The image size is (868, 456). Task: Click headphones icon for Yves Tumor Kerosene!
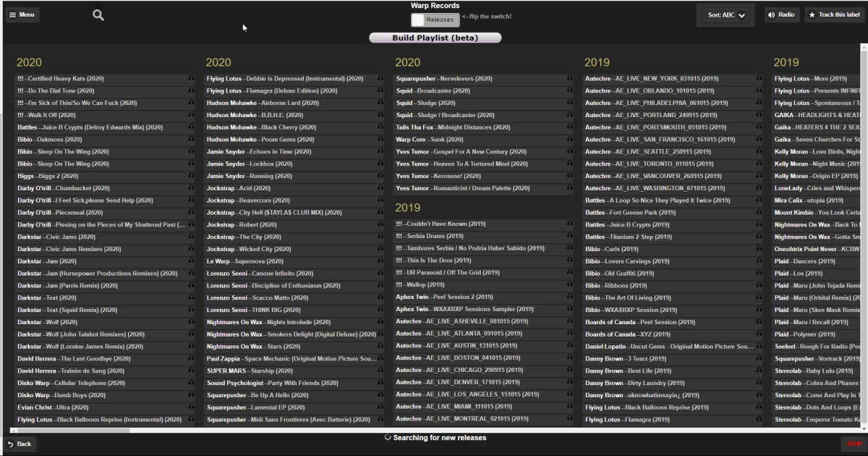[x=570, y=176]
